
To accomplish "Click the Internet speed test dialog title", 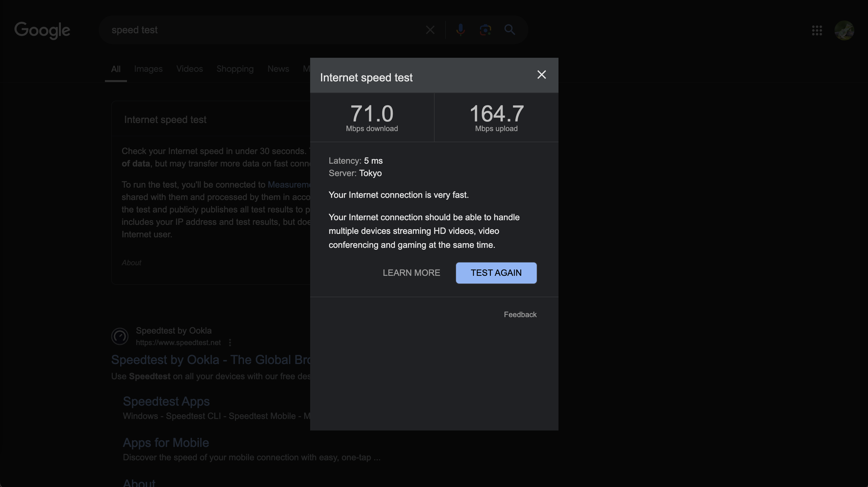I will (x=366, y=78).
